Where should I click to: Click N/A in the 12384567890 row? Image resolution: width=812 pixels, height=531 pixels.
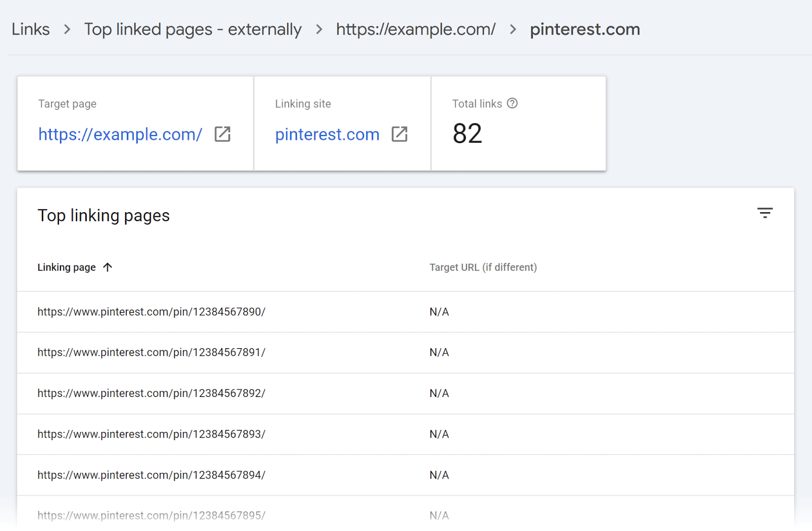pos(439,312)
